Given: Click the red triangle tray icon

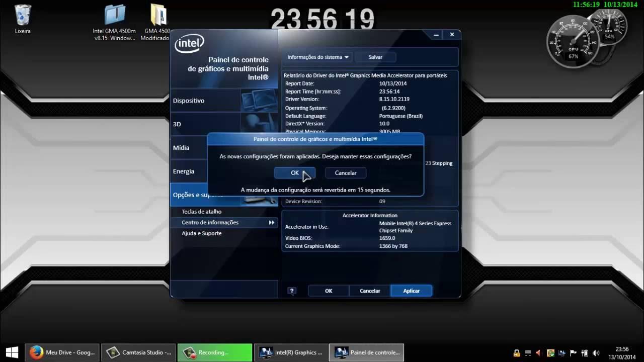Looking at the screenshot, I should pyautogui.click(x=539, y=353).
